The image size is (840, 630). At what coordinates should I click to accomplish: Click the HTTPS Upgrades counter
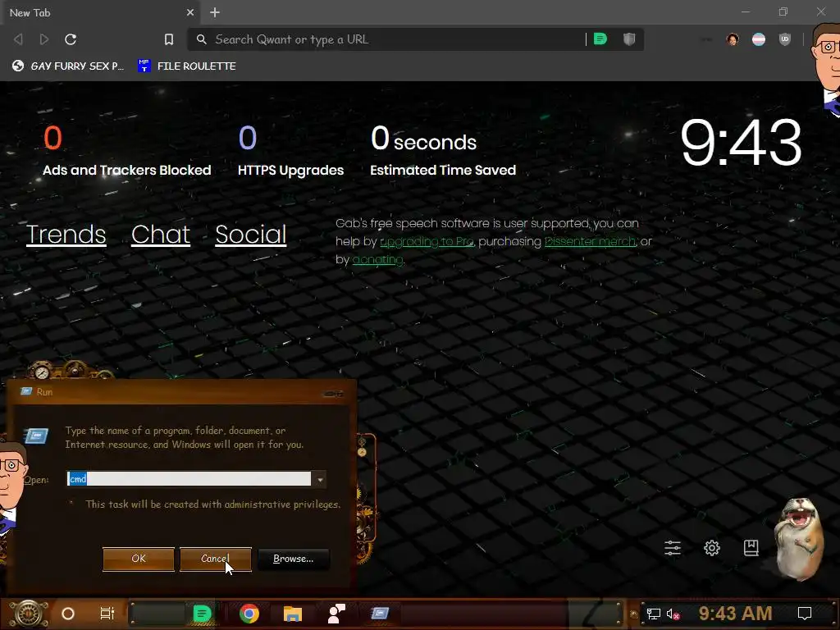pos(291,151)
